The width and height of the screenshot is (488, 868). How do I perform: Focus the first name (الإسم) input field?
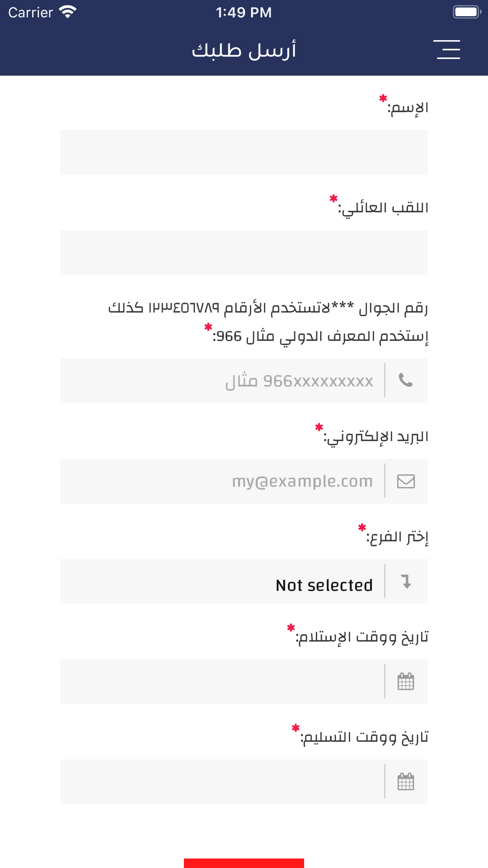pos(244,152)
